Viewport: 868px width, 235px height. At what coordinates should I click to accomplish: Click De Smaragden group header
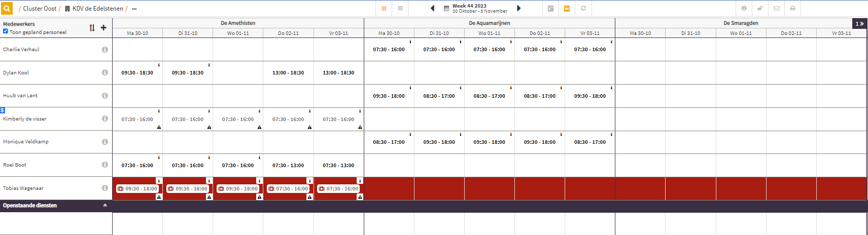741,23
